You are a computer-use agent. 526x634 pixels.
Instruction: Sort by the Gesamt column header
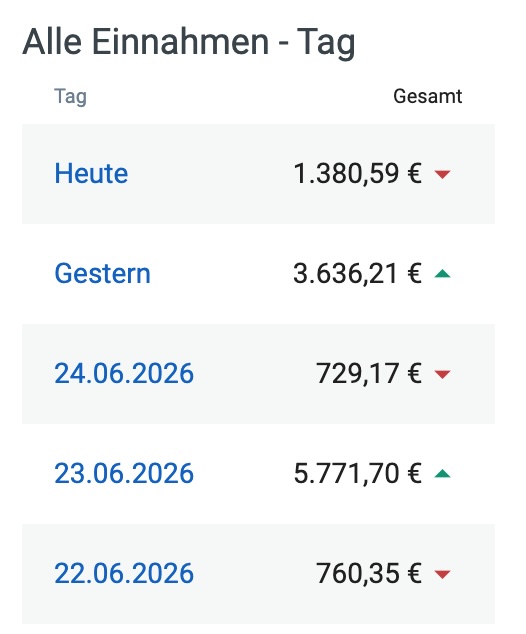click(427, 96)
